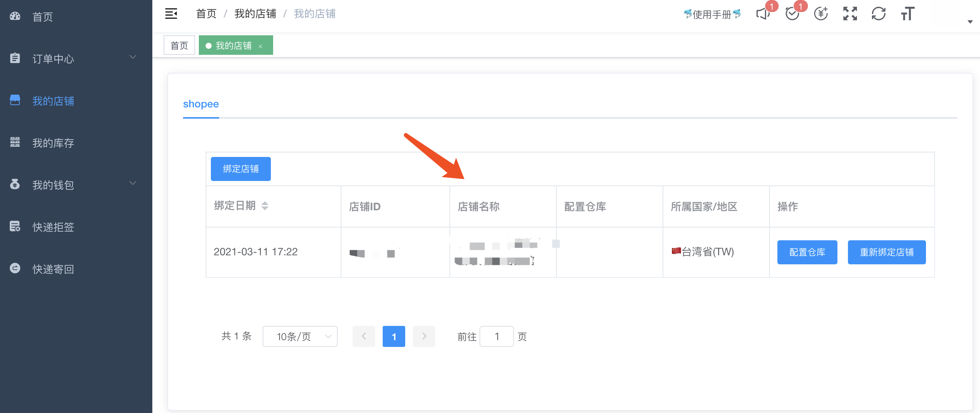This screenshot has height=413, width=980.
Task: Open the font size adjustment icon
Action: [907, 14]
